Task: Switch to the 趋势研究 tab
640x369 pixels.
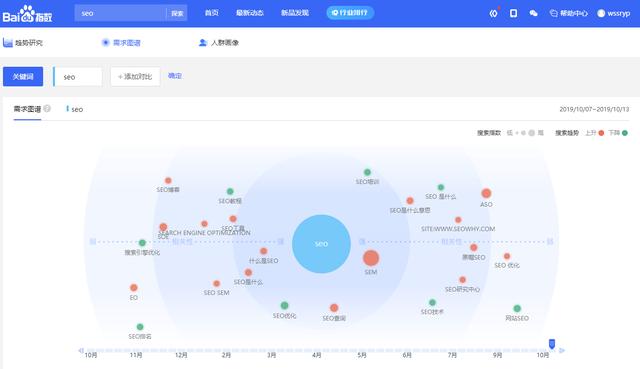Action: click(x=23, y=42)
